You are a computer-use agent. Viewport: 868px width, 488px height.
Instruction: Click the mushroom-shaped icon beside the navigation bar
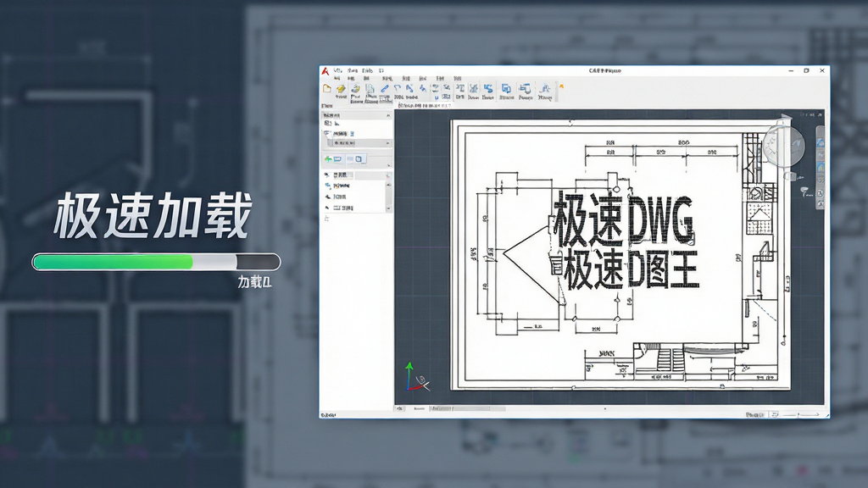[804, 191]
